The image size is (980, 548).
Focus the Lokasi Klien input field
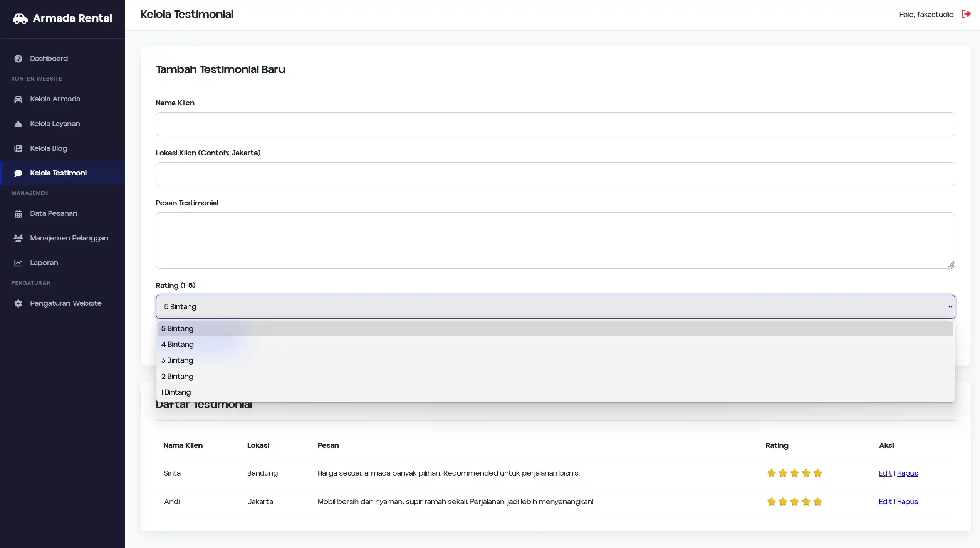[555, 174]
